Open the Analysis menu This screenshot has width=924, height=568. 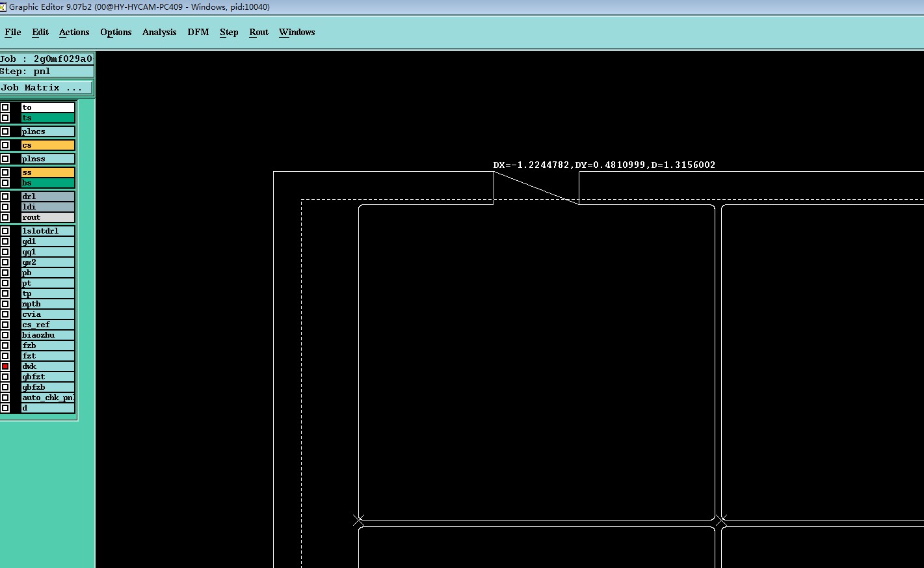pyautogui.click(x=159, y=32)
